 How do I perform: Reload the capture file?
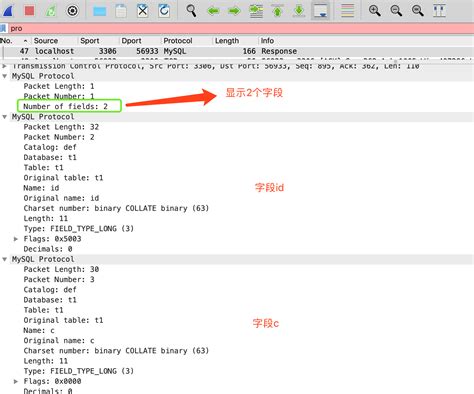coord(164,11)
